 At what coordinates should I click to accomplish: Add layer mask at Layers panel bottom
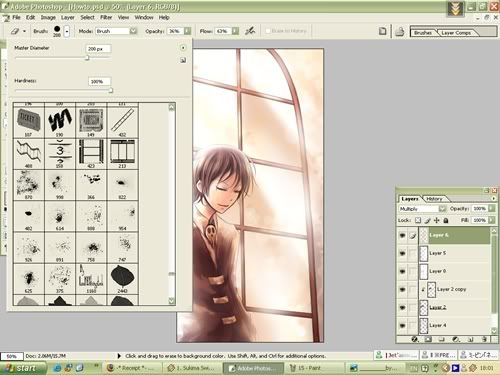[x=428, y=339]
